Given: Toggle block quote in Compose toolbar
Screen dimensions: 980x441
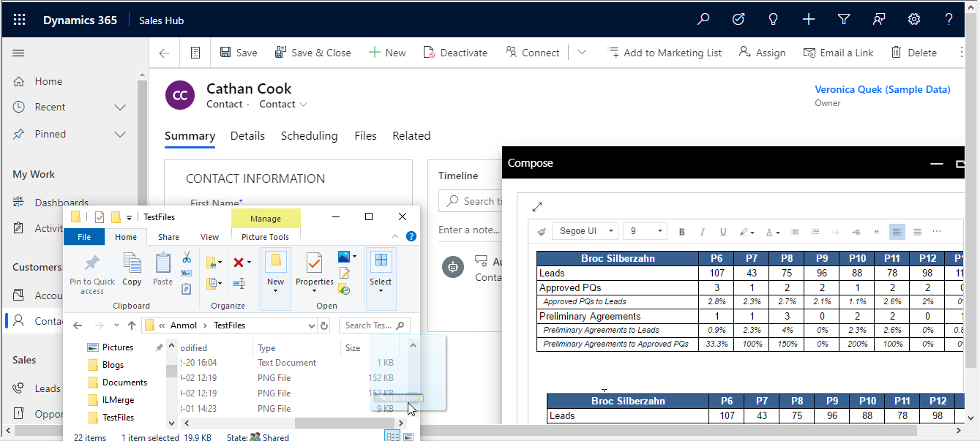Looking at the screenshot, I should coord(877,232).
